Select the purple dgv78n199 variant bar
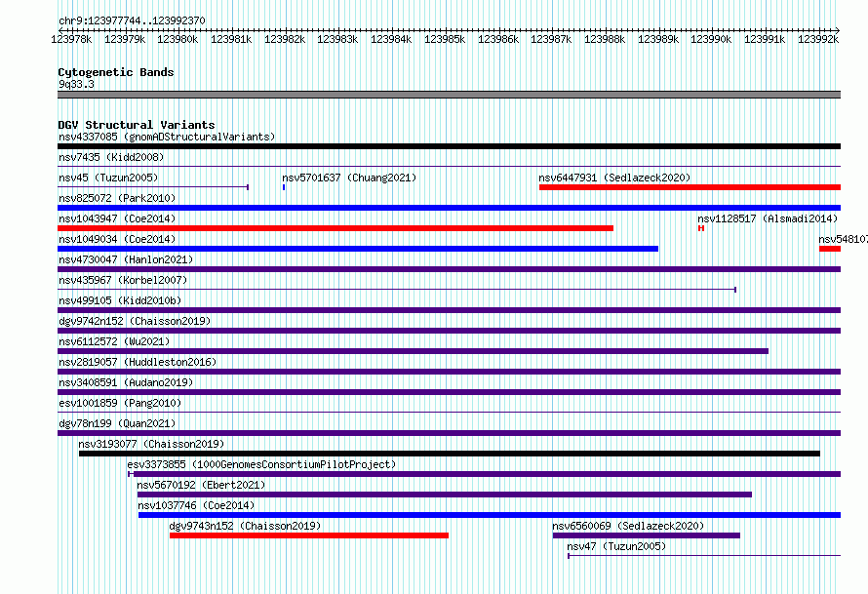The width and height of the screenshot is (868, 594). [449, 433]
